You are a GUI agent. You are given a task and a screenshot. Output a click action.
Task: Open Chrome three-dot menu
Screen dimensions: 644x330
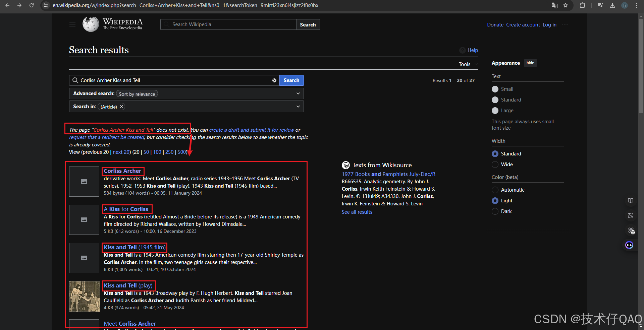[x=637, y=5]
